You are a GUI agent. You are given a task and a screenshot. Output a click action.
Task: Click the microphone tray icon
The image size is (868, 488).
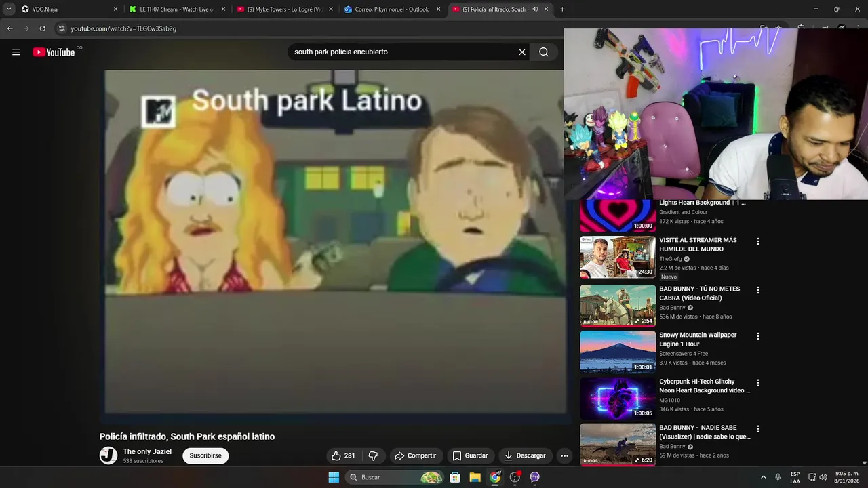778,477
